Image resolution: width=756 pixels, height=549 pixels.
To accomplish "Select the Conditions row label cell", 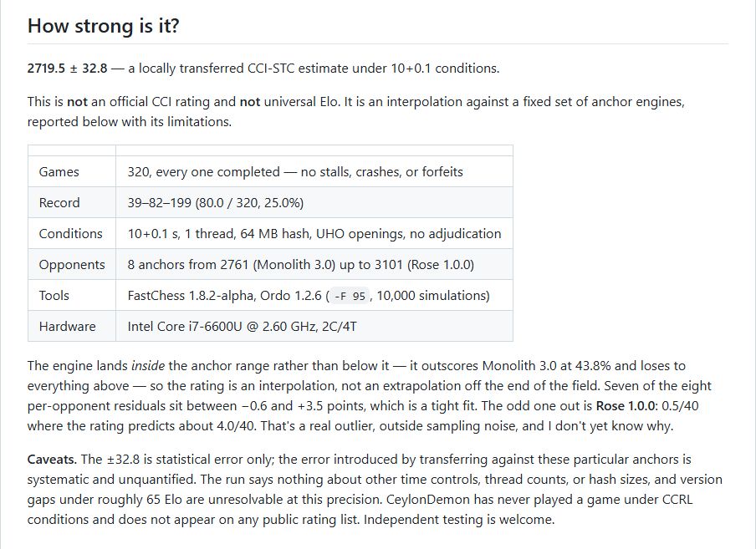I will click(x=72, y=233).
